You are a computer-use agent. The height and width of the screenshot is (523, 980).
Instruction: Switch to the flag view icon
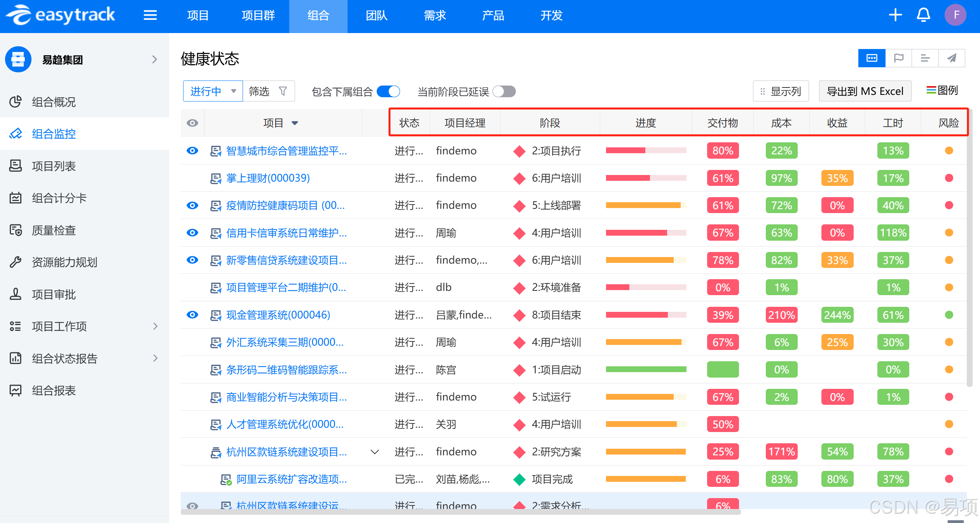point(898,58)
